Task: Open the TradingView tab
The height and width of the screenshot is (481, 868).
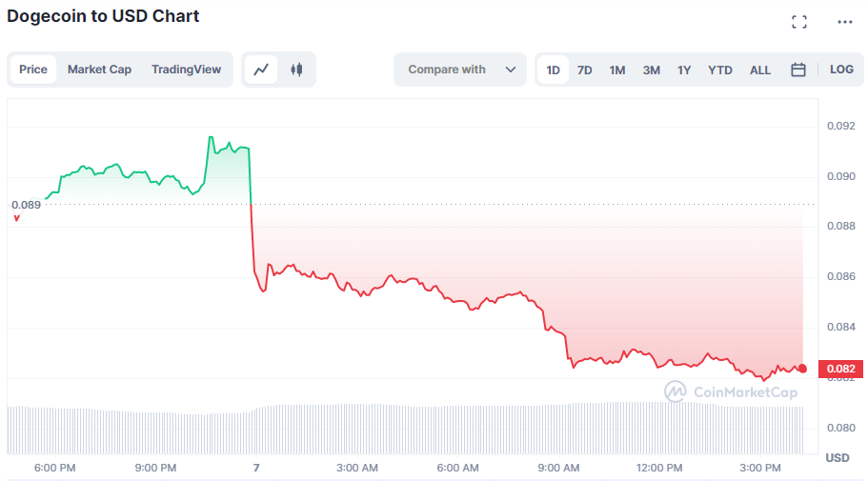Action: coord(186,70)
